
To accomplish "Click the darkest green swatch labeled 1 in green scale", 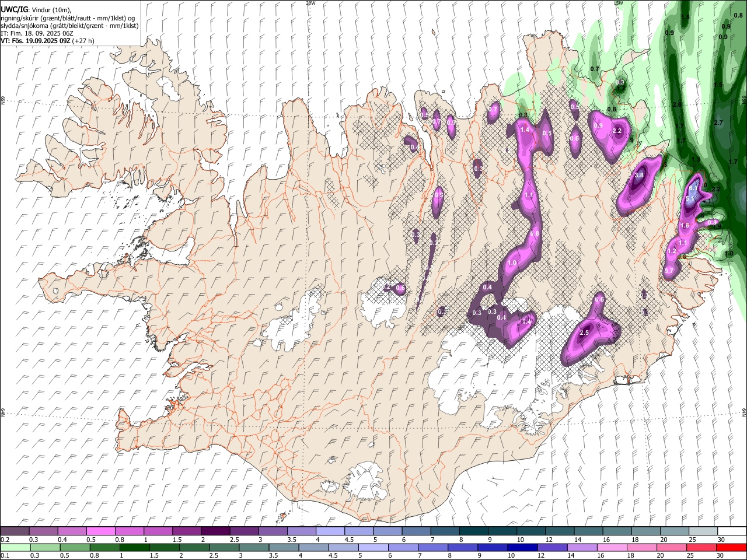I will click(x=134, y=547).
